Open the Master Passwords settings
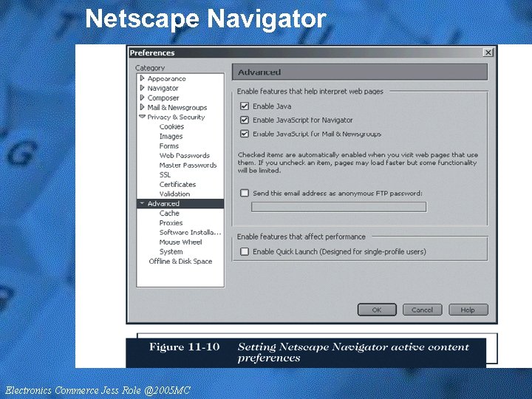Image resolution: width=532 pixels, height=399 pixels. (188, 166)
